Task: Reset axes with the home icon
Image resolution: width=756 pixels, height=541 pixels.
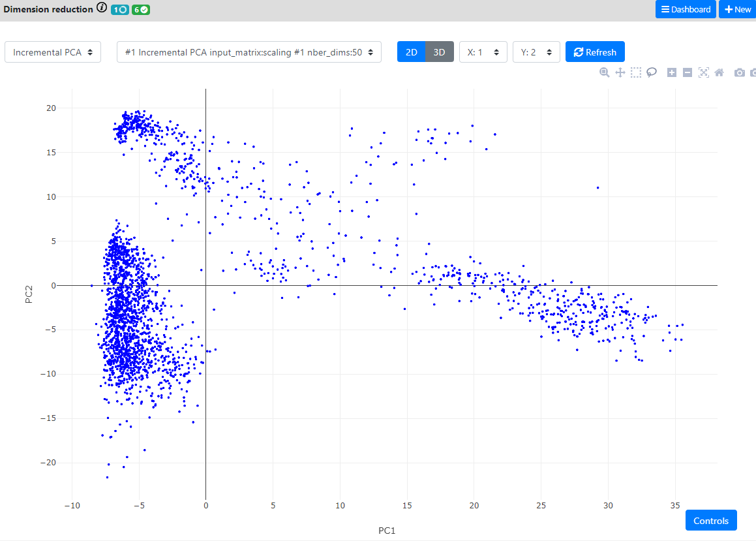Action: point(719,72)
